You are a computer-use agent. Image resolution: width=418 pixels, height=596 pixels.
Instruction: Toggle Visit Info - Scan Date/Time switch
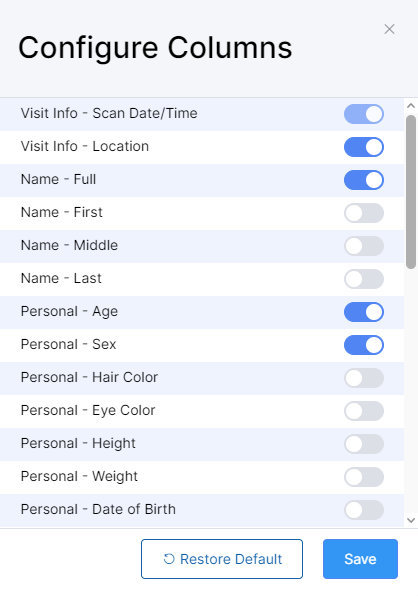pyautogui.click(x=364, y=114)
